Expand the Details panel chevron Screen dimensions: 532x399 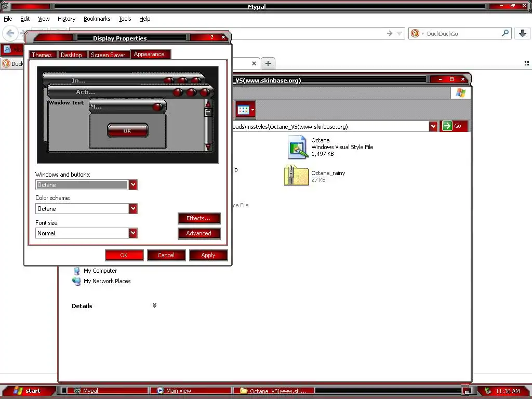click(154, 305)
